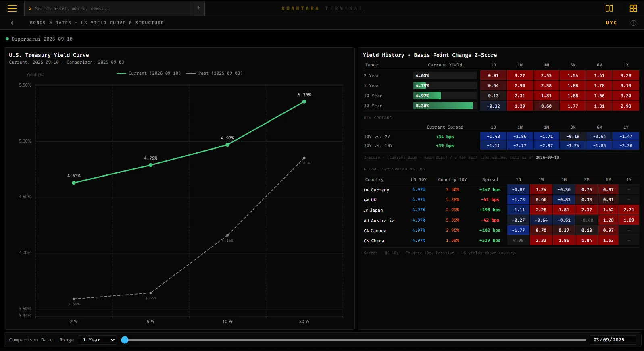Click the +34 bps current spread value
The height and width of the screenshot is (351, 644).
point(445,137)
